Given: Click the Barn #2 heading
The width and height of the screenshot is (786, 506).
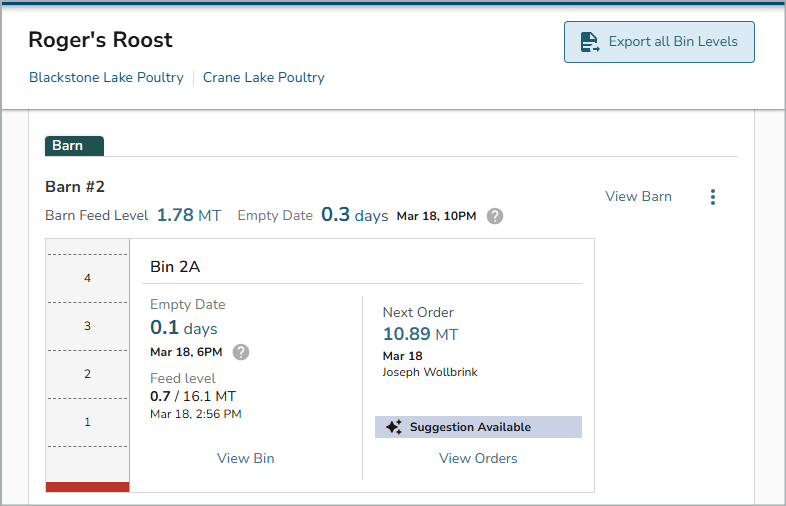Looking at the screenshot, I should click(x=75, y=187).
